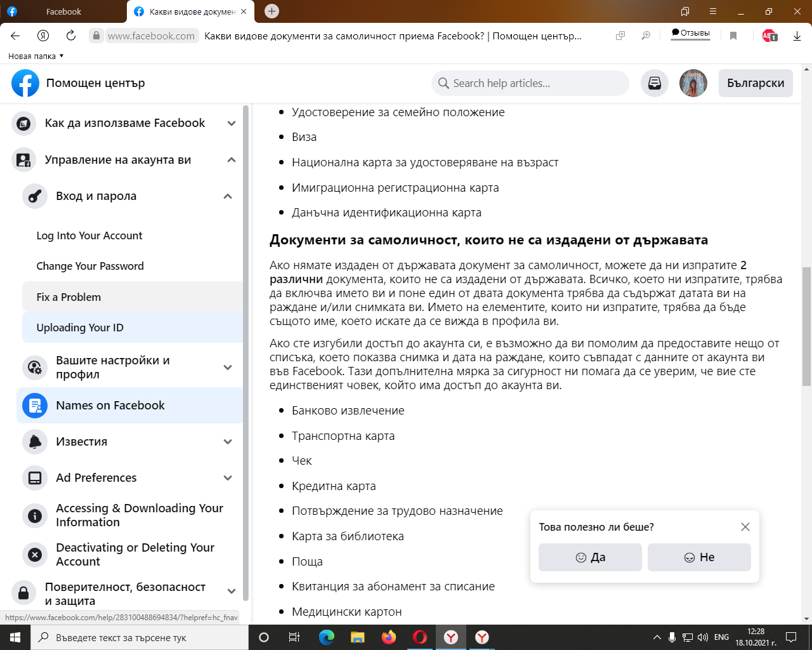Viewport: 812px width, 650px height.
Task: Open the Новая папка bookmarks folder
Action: pyautogui.click(x=36, y=56)
